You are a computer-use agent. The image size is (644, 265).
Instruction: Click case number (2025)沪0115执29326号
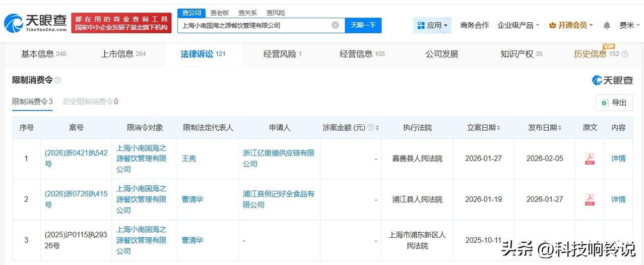[x=76, y=240]
